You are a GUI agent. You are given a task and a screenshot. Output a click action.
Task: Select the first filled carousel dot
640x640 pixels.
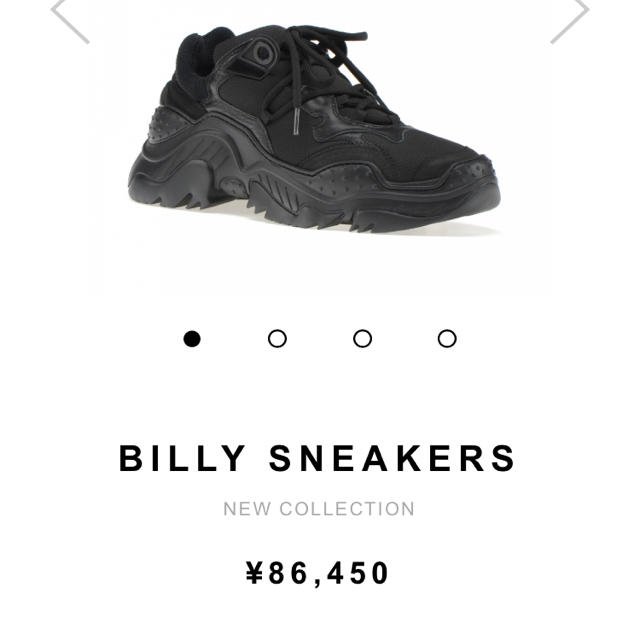point(192,339)
